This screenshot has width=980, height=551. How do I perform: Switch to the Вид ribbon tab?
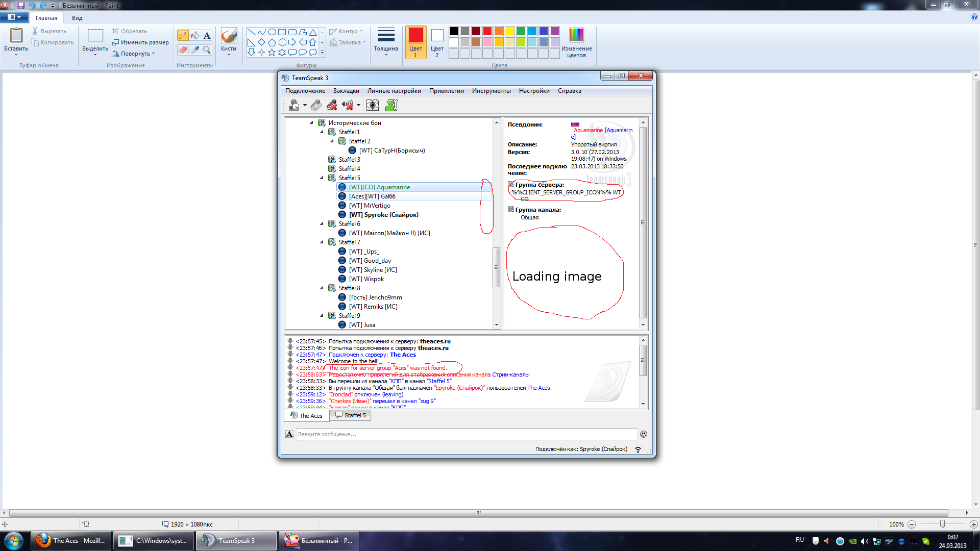click(x=77, y=18)
